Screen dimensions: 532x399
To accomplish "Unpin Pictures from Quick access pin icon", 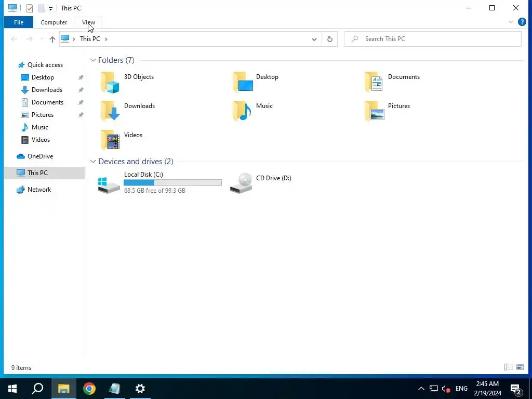I will [x=81, y=115].
